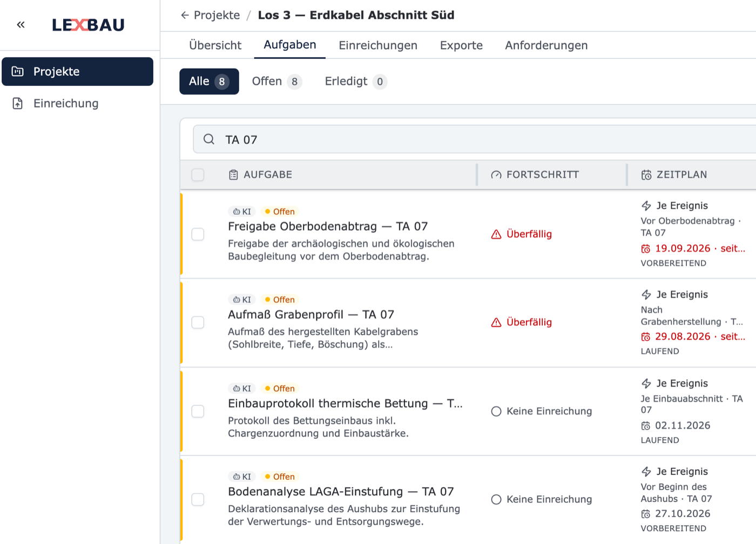756x544 pixels.
Task: Click KI robot badge on Aufmaß Grabenprofil
Action: click(242, 299)
